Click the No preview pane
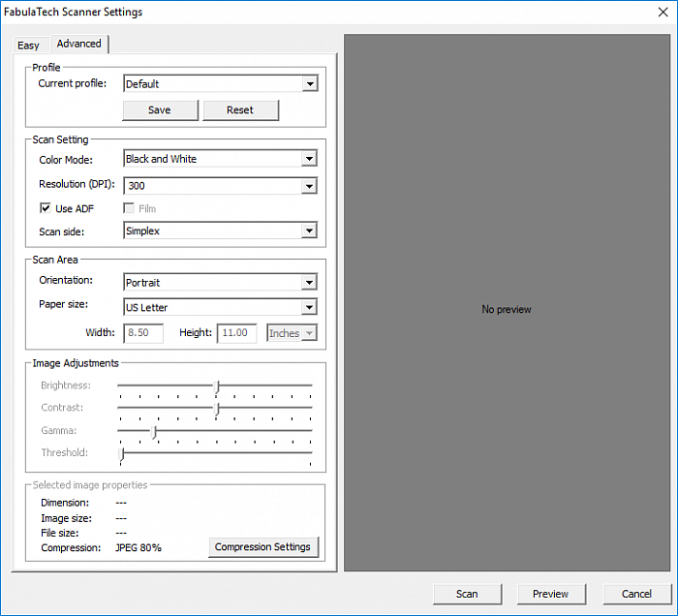The height and width of the screenshot is (616, 678). 507,302
